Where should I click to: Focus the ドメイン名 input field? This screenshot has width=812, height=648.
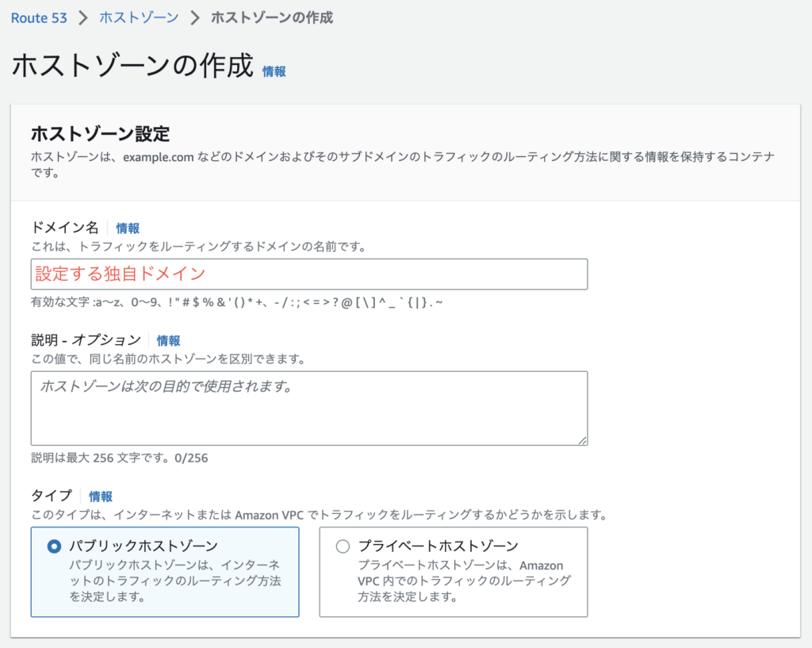point(309,274)
